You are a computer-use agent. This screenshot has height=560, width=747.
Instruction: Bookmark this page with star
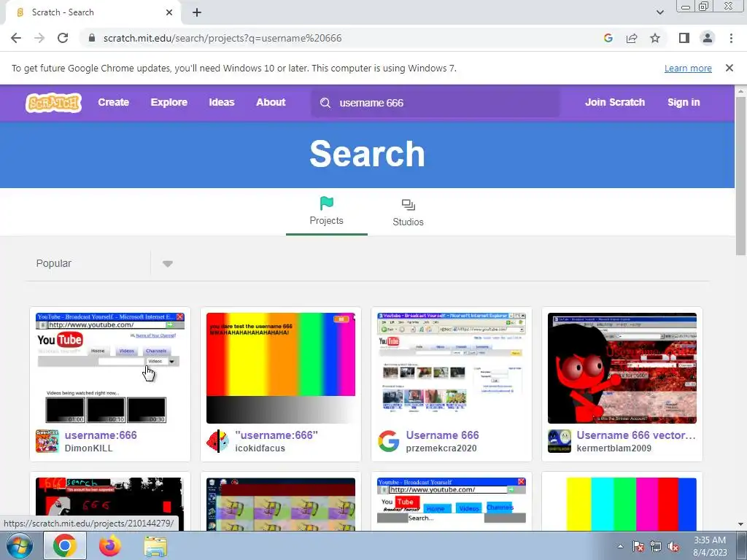(655, 38)
